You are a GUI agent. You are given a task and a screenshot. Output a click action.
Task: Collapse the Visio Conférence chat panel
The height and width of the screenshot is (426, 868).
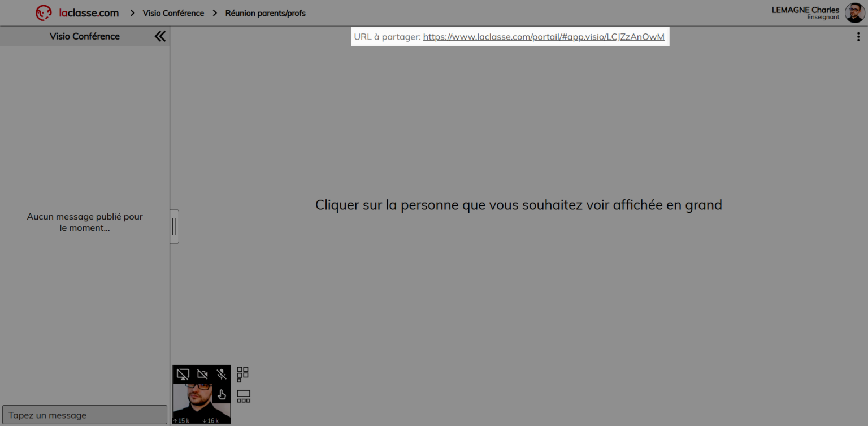point(160,36)
